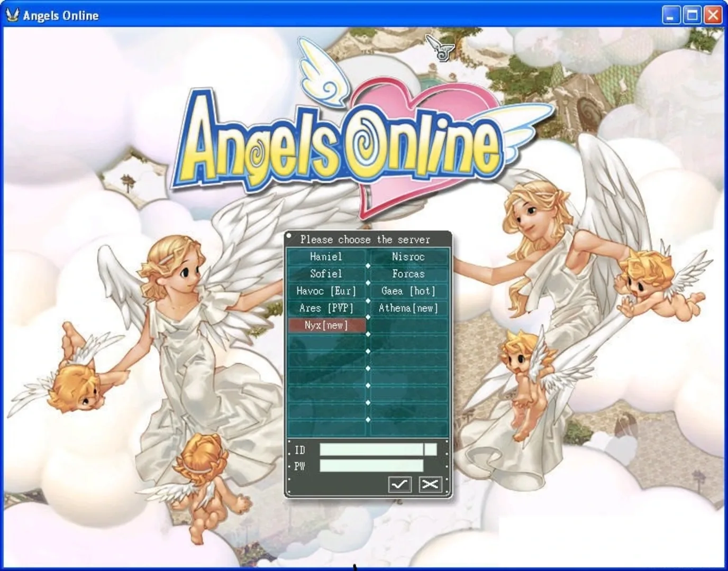The height and width of the screenshot is (571, 728).
Task: Click the confirm checkmark to log in
Action: [401, 484]
